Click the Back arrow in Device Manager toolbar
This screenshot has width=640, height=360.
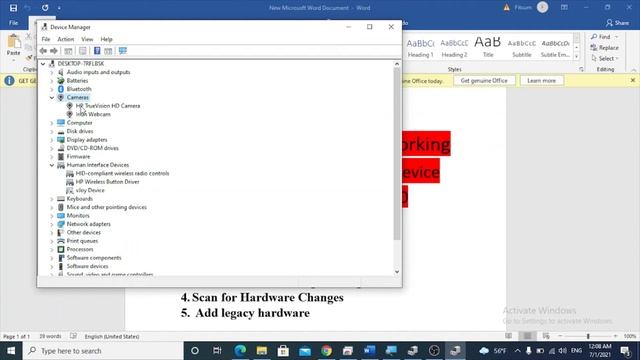[x=43, y=51]
